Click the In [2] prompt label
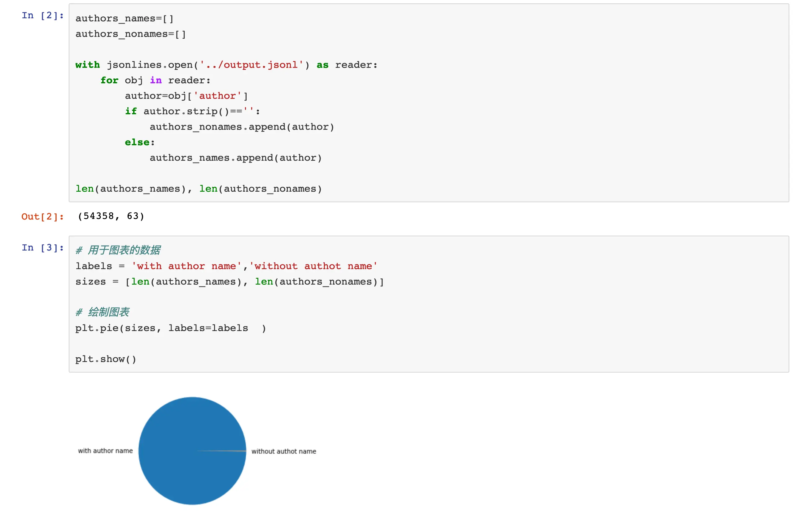793x532 pixels. 42,15
